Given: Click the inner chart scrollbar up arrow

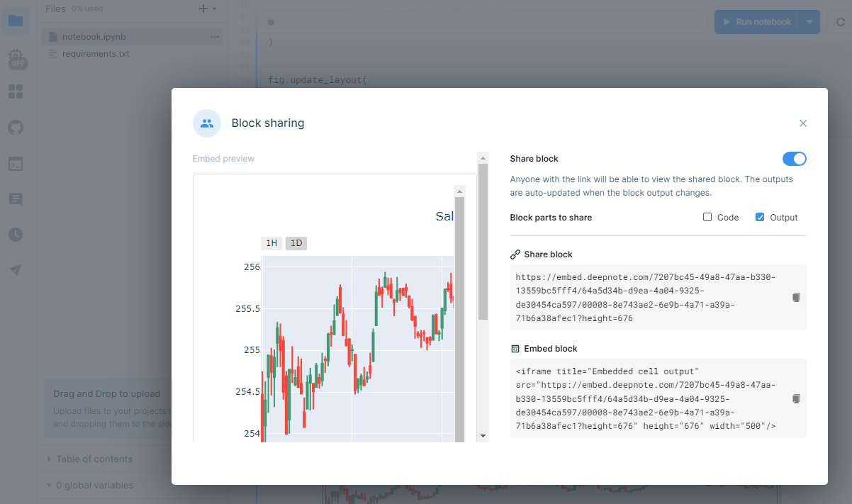Looking at the screenshot, I should point(459,191).
